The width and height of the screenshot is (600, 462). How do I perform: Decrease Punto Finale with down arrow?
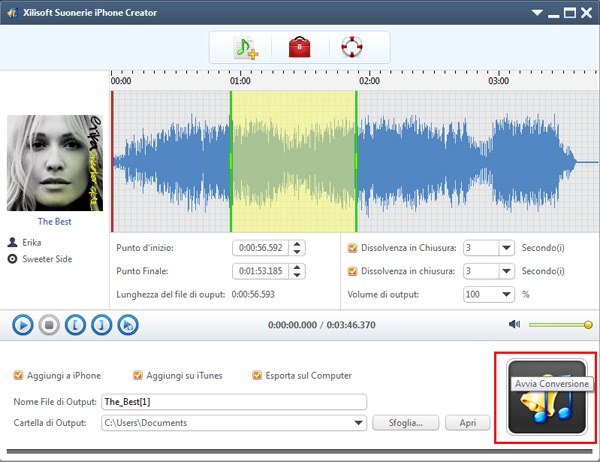click(297, 275)
